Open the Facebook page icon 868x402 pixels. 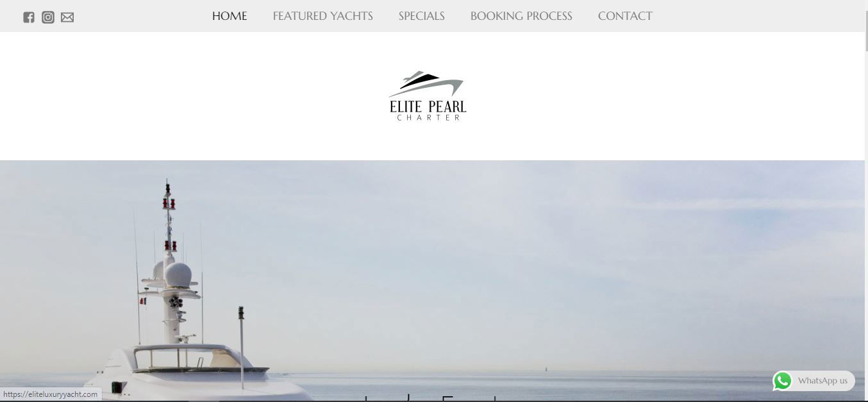tap(29, 17)
